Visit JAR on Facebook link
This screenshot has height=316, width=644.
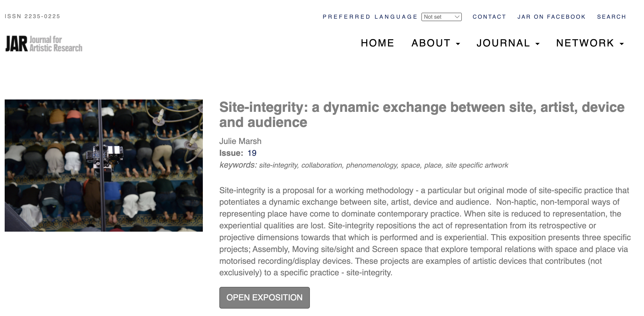click(x=551, y=17)
